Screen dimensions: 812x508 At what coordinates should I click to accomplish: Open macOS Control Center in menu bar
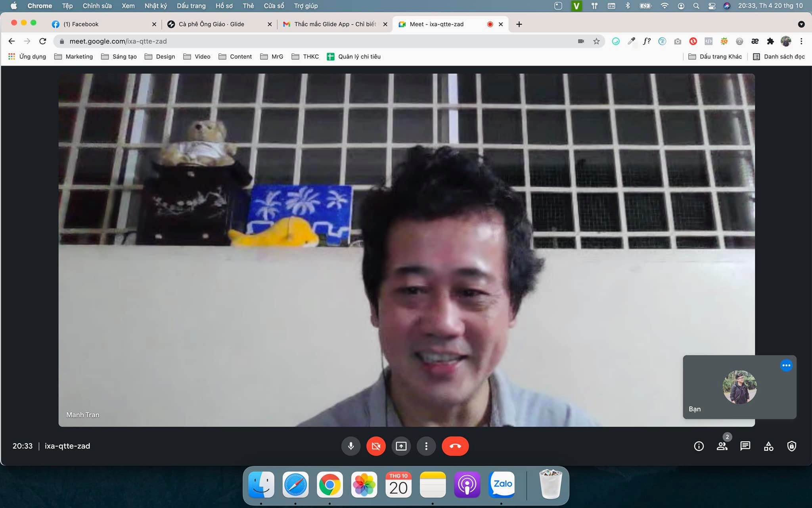(712, 6)
